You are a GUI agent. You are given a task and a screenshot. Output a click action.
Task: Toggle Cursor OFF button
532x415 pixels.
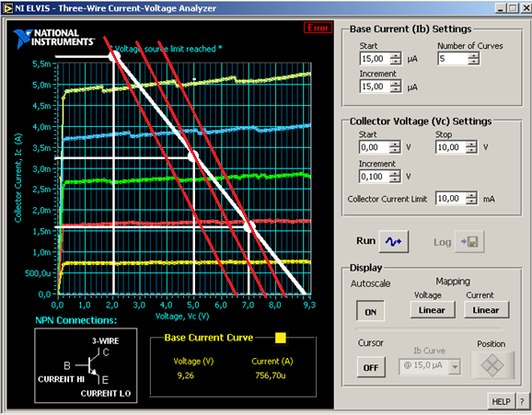pos(371,367)
